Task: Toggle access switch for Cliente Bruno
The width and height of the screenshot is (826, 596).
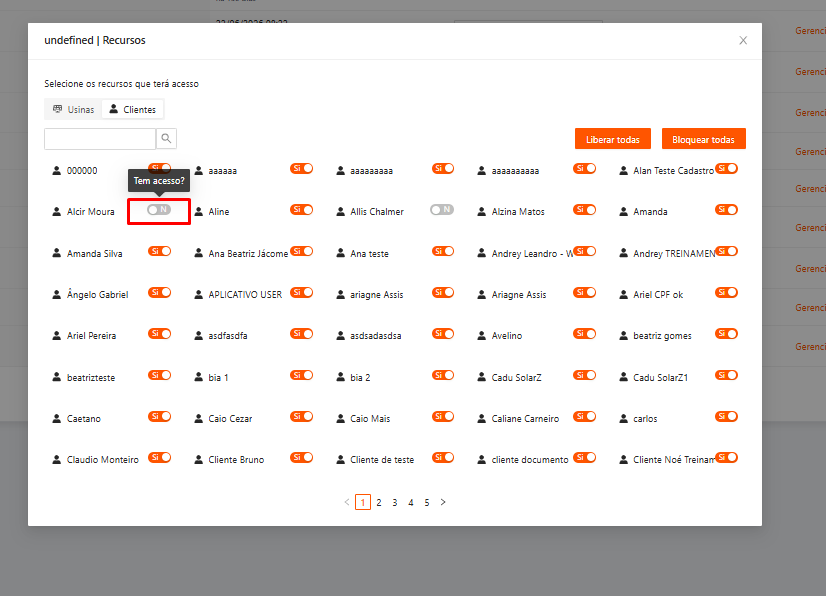Action: point(301,457)
